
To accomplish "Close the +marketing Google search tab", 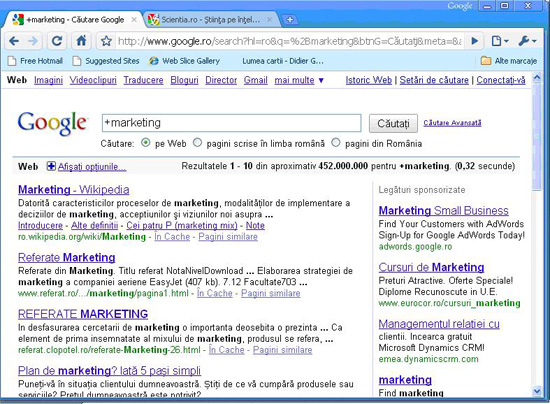I will (x=134, y=20).
